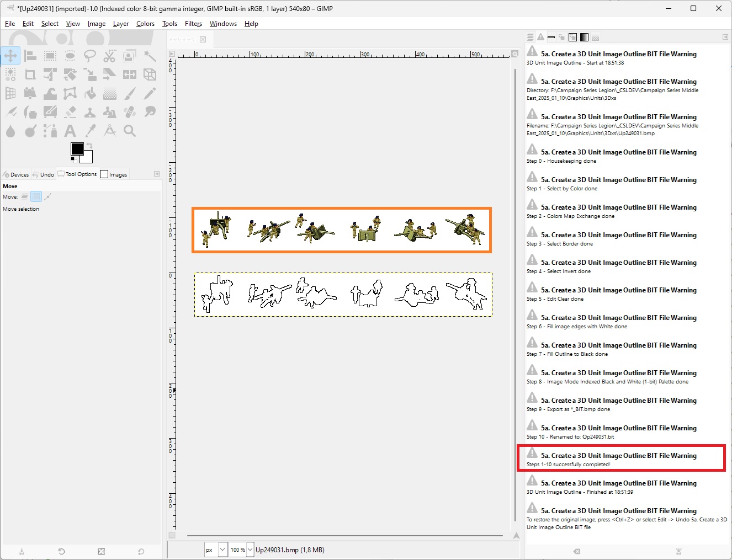Viewport: 732px width, 560px height.
Task: Click the black foreground color swatch
Action: [x=77, y=149]
